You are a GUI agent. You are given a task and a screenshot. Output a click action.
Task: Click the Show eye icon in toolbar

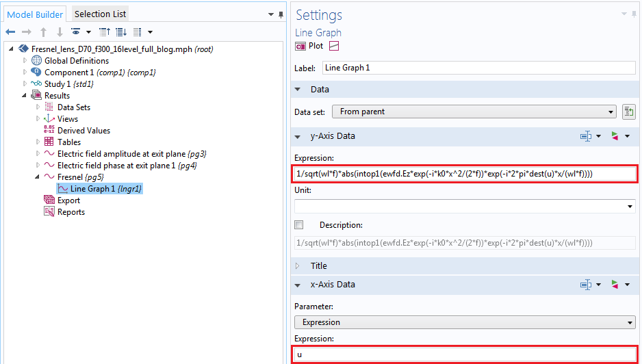click(76, 31)
